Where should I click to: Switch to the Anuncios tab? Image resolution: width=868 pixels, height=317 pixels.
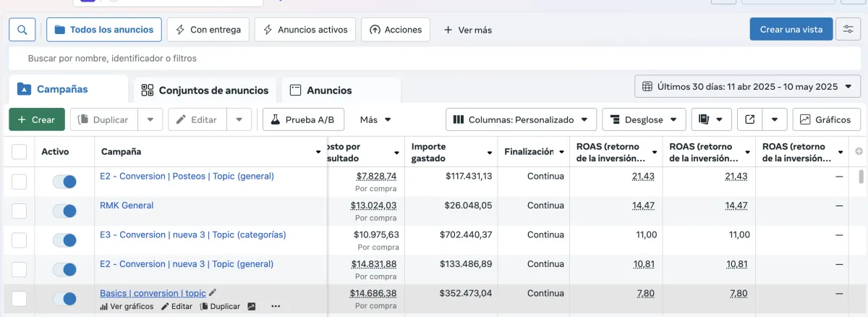point(320,90)
